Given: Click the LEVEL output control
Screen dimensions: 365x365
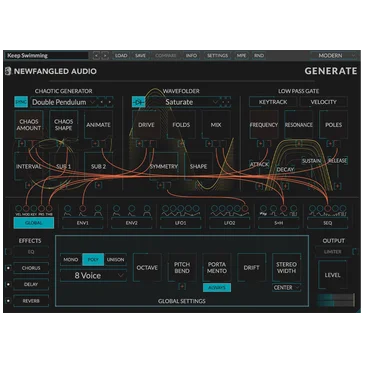Looking at the screenshot, I should click(333, 275).
